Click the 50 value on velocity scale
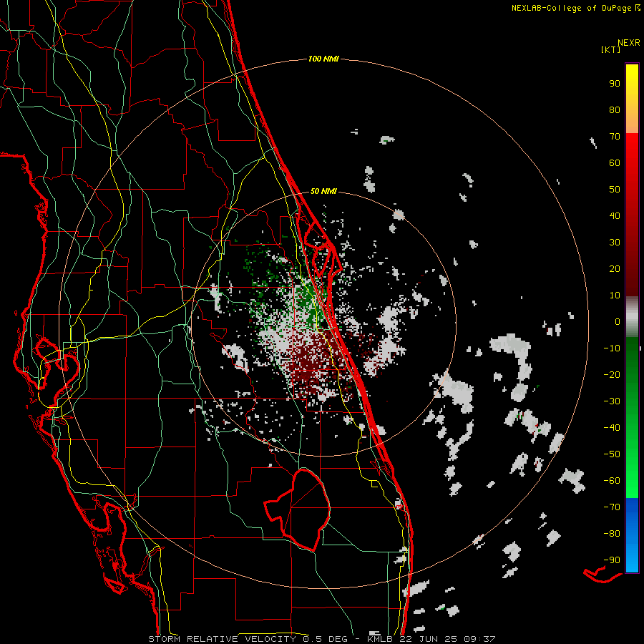The width and height of the screenshot is (644, 644). pos(615,190)
